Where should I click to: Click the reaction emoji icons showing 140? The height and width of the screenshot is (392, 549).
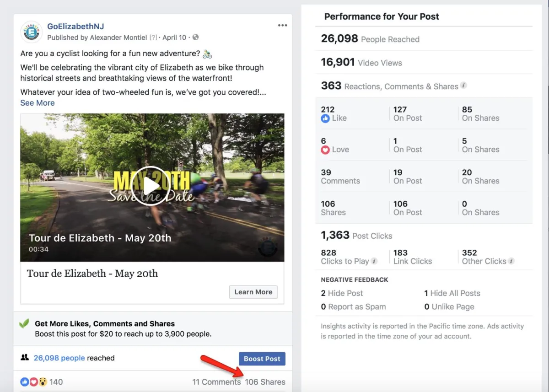click(x=33, y=382)
